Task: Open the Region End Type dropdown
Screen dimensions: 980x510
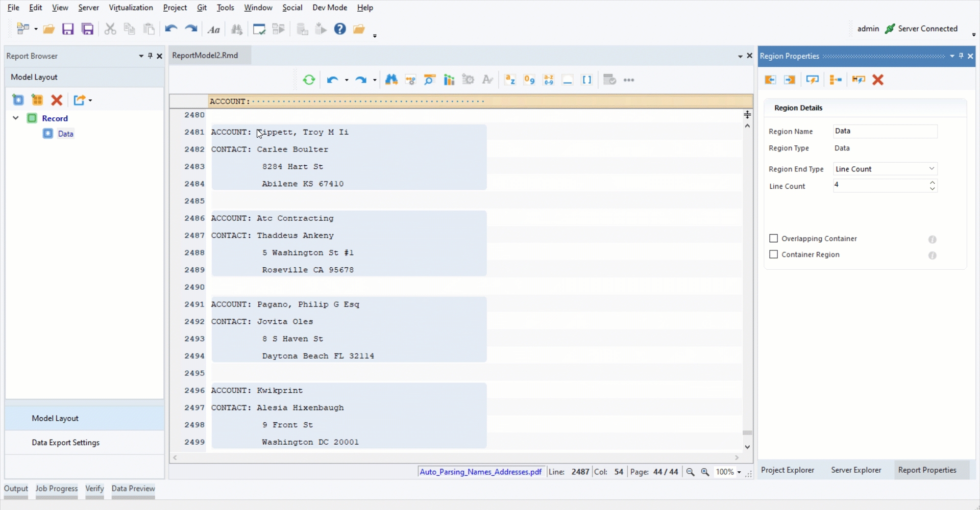Action: 885,169
